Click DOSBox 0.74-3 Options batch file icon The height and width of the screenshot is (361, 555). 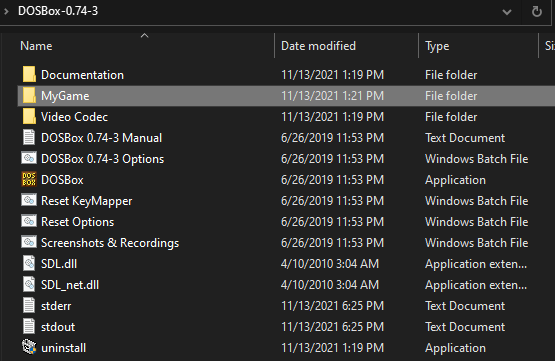[29, 158]
